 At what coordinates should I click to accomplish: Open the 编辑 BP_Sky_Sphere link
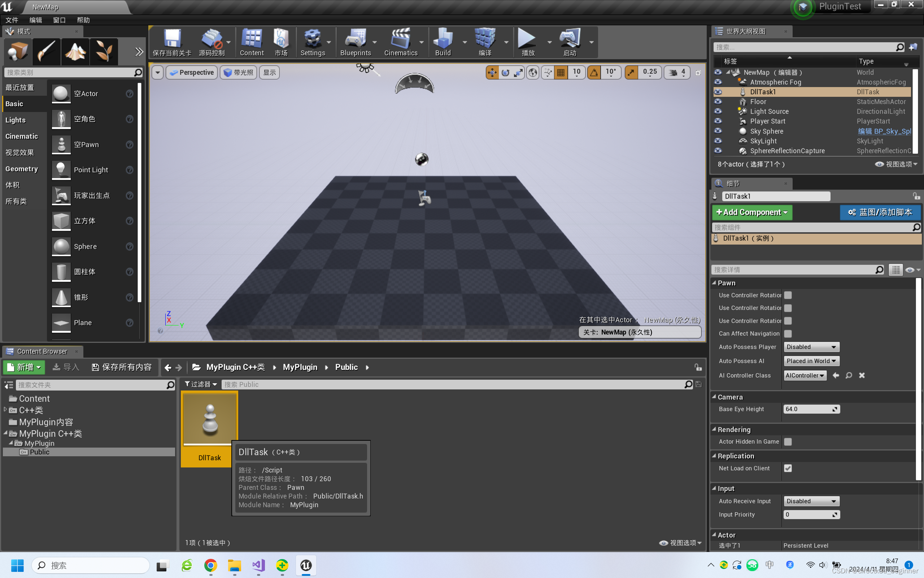(x=884, y=131)
